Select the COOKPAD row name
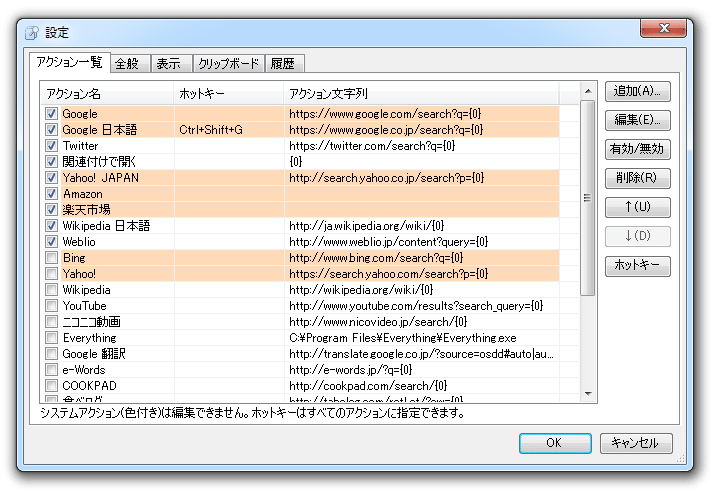The height and width of the screenshot is (494, 715). pos(89,386)
